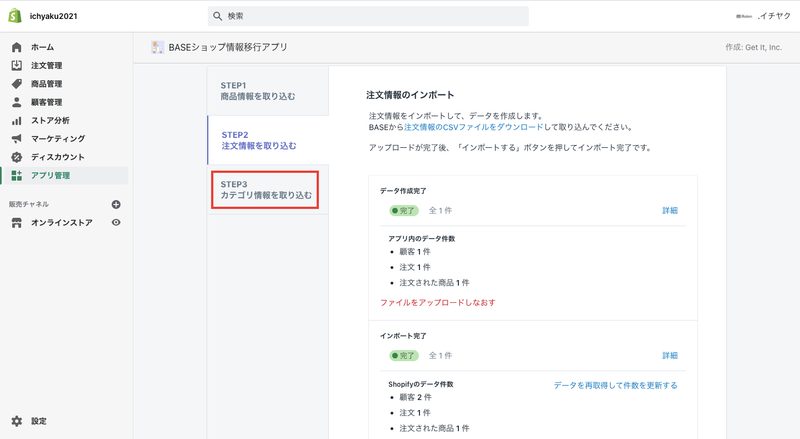
Task: Open オンラインストア sales channel
Action: tap(61, 223)
